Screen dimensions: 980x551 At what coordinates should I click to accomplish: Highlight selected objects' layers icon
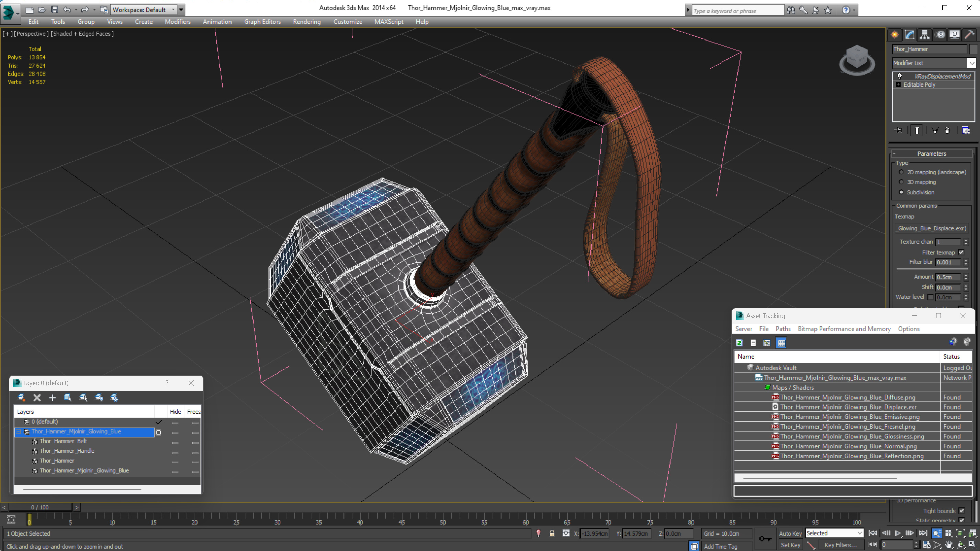pyautogui.click(x=84, y=398)
